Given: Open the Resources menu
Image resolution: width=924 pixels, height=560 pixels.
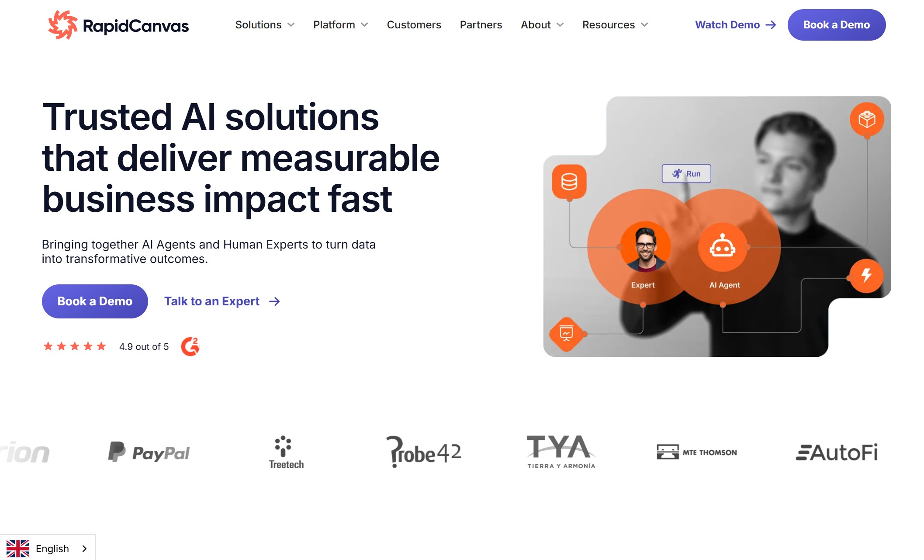Looking at the screenshot, I should (x=614, y=25).
